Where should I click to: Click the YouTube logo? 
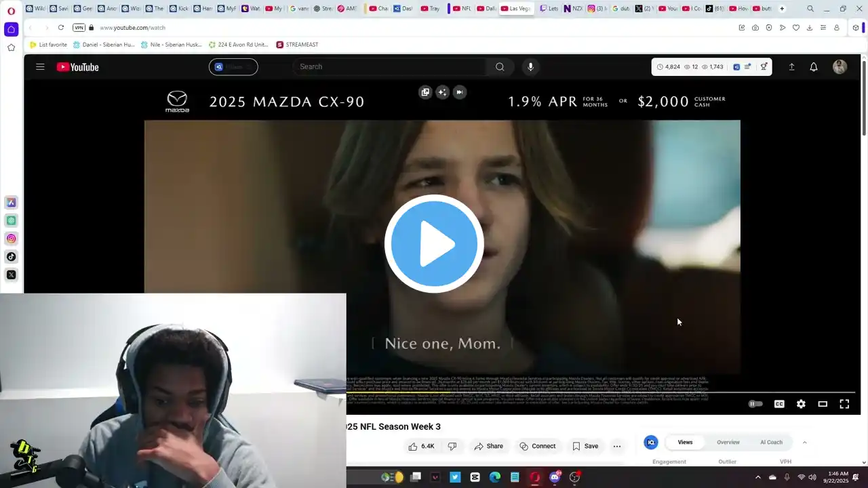pyautogui.click(x=78, y=66)
